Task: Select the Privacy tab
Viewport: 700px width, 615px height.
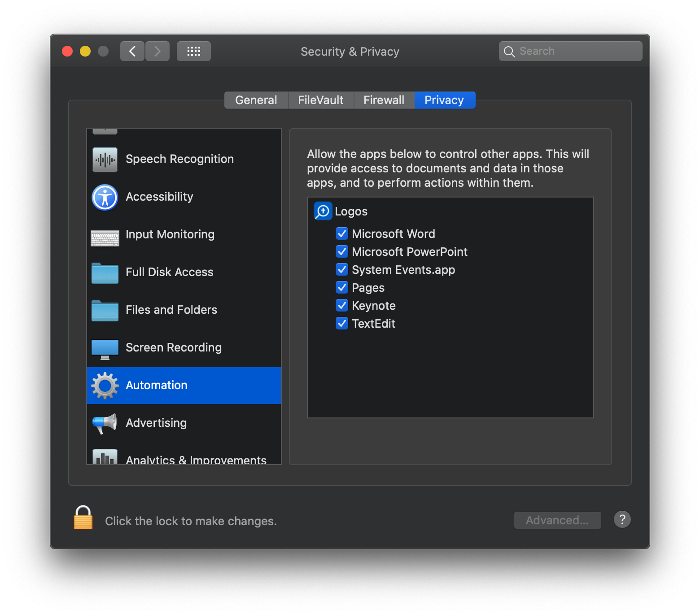Action: (445, 100)
